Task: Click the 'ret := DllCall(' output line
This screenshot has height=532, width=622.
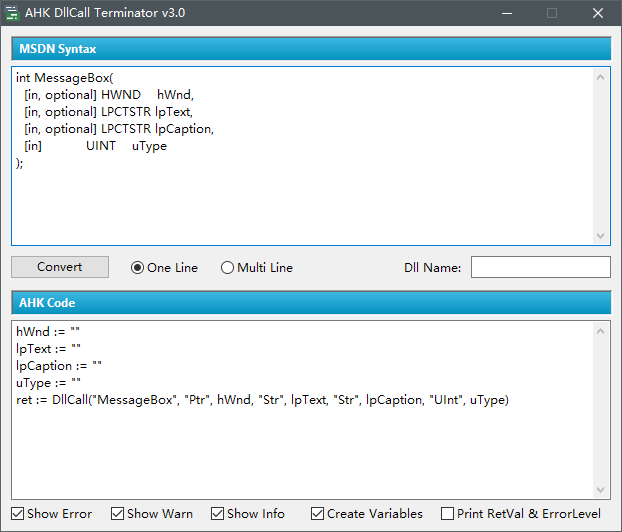Action: [x=262, y=399]
